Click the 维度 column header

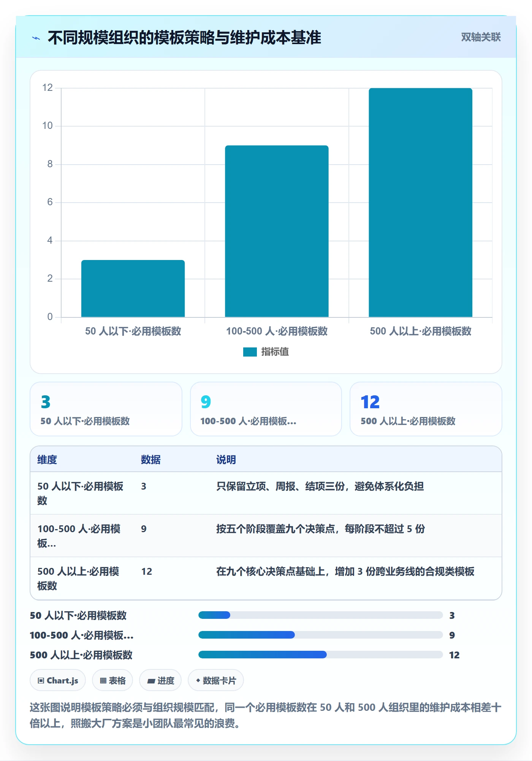tap(47, 460)
